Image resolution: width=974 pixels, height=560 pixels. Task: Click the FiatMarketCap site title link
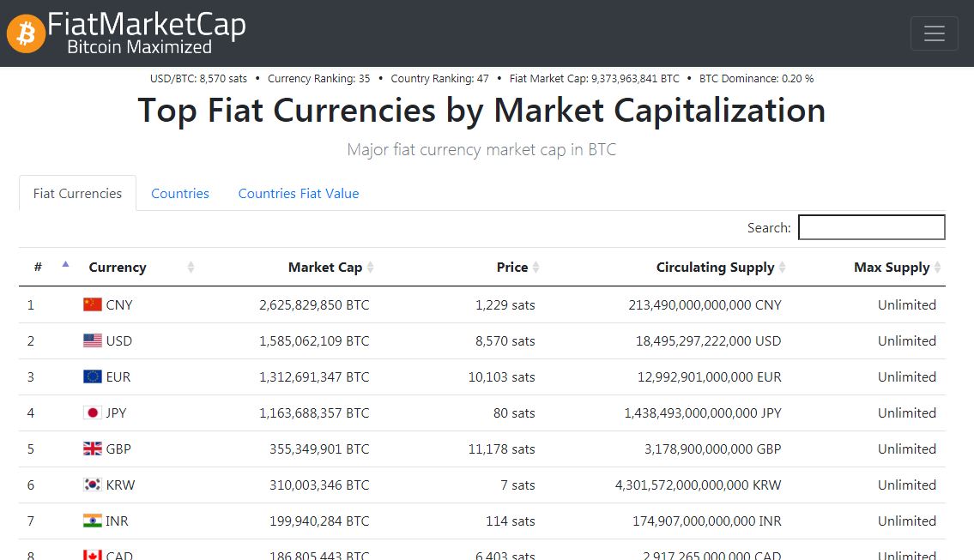(147, 26)
